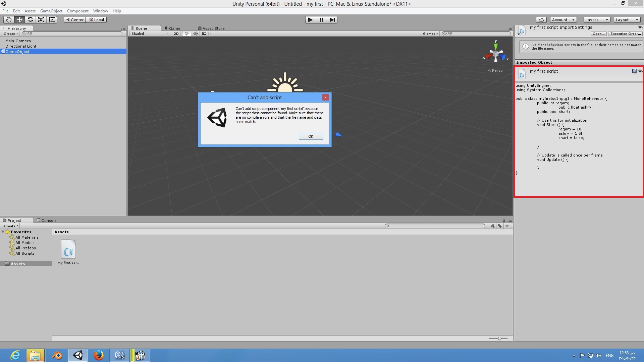
Task: Click Save search star icon
Action: [507, 226]
